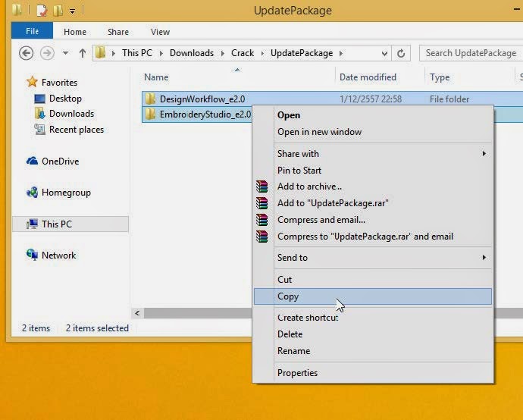Select This PC in navigation pane
The image size is (523, 420).
pyautogui.click(x=70, y=224)
